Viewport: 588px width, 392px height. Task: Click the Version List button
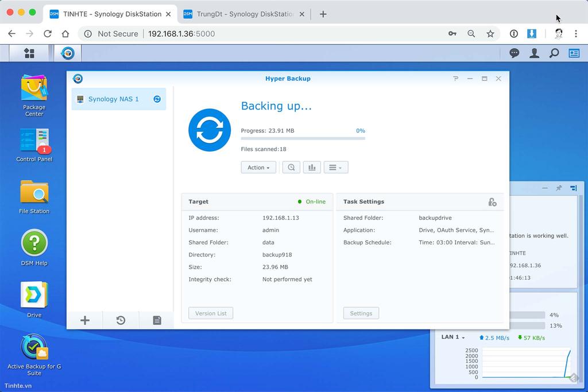211,313
